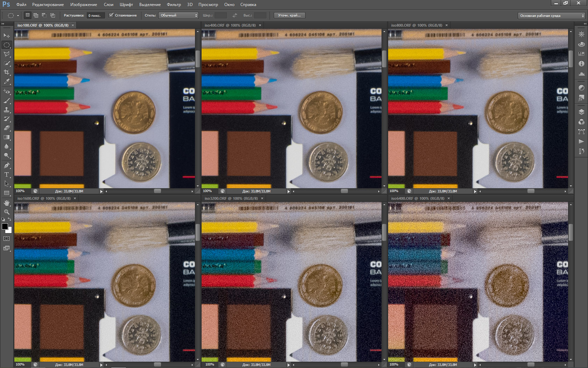Viewport: 588px width, 368px height.
Task: Toggle Quick Mask mode button
Action: (x=7, y=239)
